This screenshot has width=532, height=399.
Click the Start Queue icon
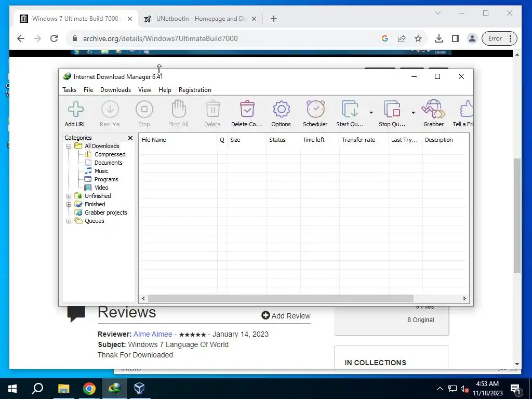(x=350, y=114)
